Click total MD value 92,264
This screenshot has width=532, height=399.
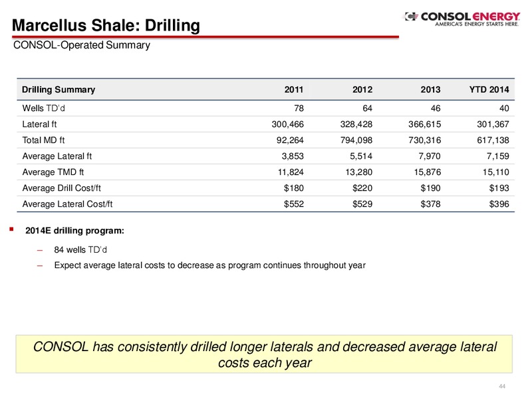[290, 140]
